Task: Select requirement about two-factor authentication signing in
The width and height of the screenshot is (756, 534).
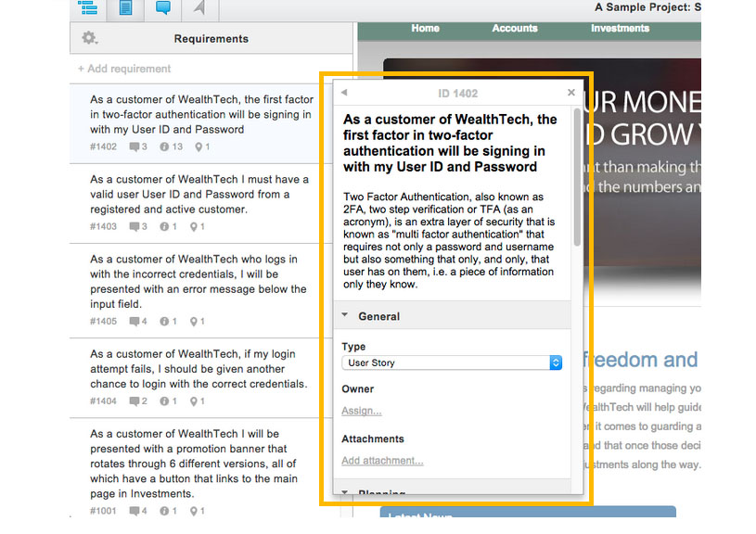Action: [201, 114]
